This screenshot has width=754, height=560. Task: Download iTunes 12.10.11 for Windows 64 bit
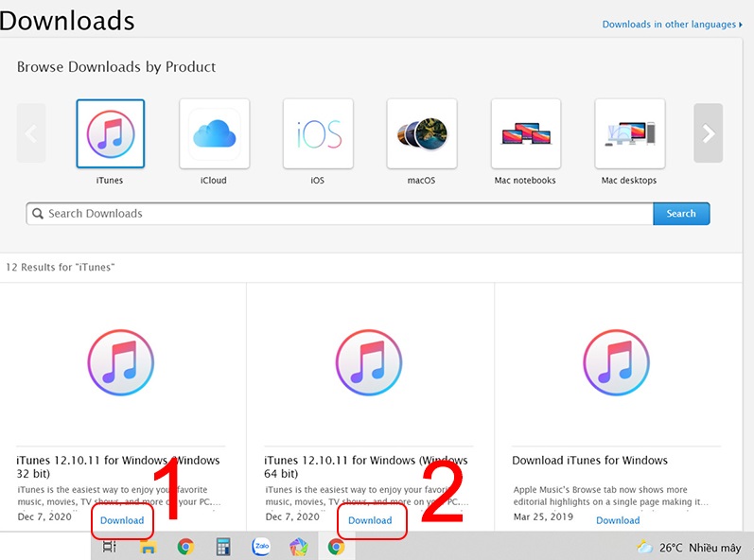pos(370,520)
